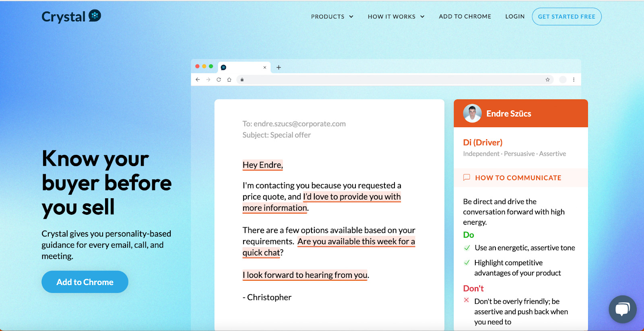Click the reload icon in mock browser
The height and width of the screenshot is (331, 644).
(x=219, y=80)
